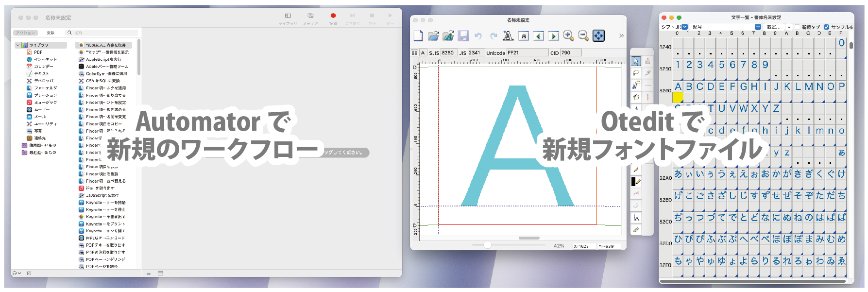Click the ライブラリ toolbar icon in Automator
This screenshot has width=868, height=292.
pos(288,16)
